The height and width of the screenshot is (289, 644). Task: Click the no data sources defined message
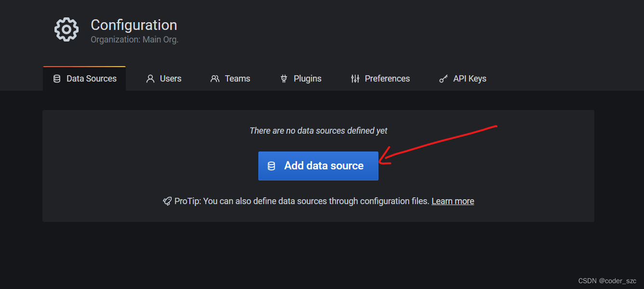pyautogui.click(x=318, y=131)
